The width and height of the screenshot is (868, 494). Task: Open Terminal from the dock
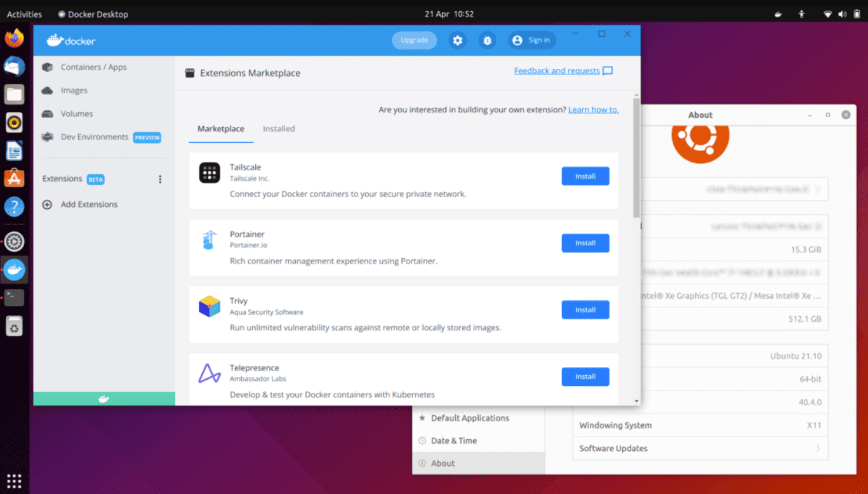click(14, 298)
